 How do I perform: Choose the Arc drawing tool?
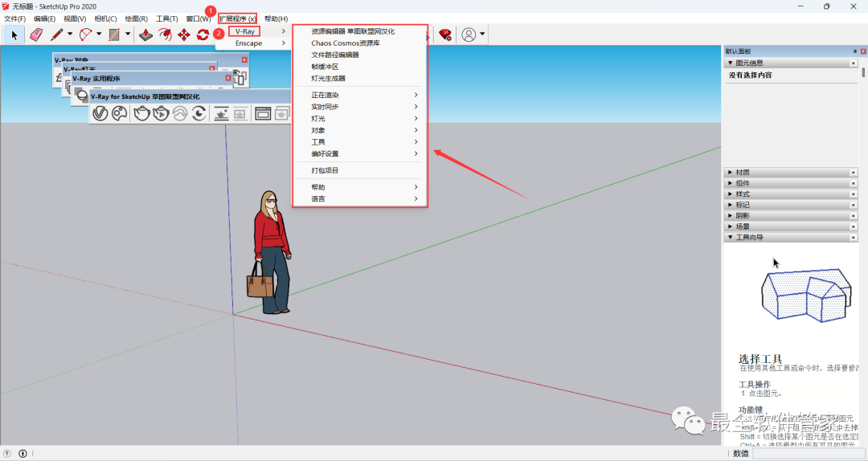point(85,35)
